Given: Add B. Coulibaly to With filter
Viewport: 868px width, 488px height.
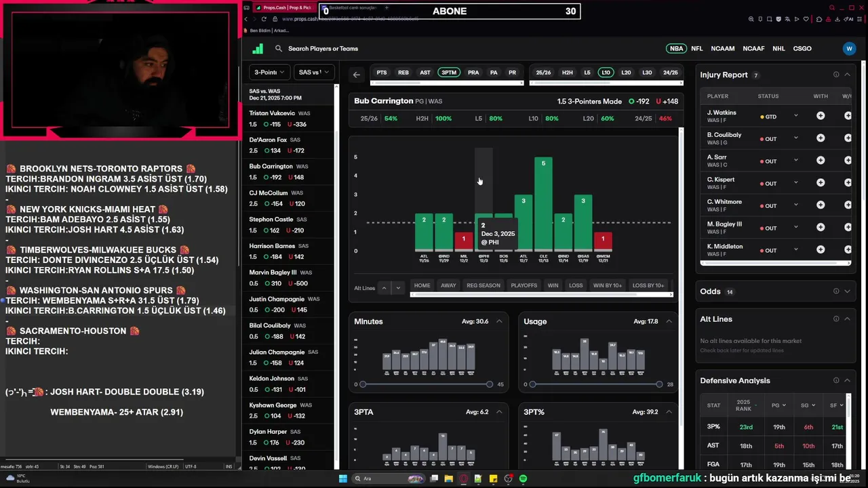Looking at the screenshot, I should click(821, 138).
